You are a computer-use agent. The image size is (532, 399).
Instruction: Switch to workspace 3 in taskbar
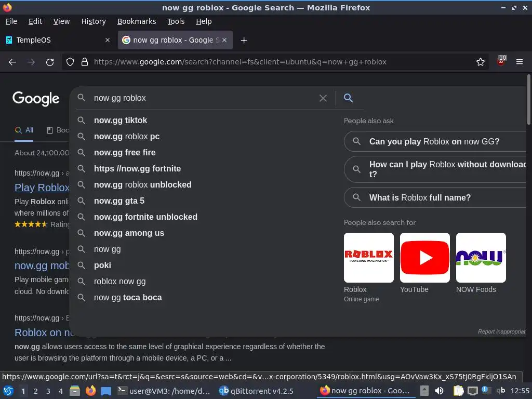[x=48, y=391]
